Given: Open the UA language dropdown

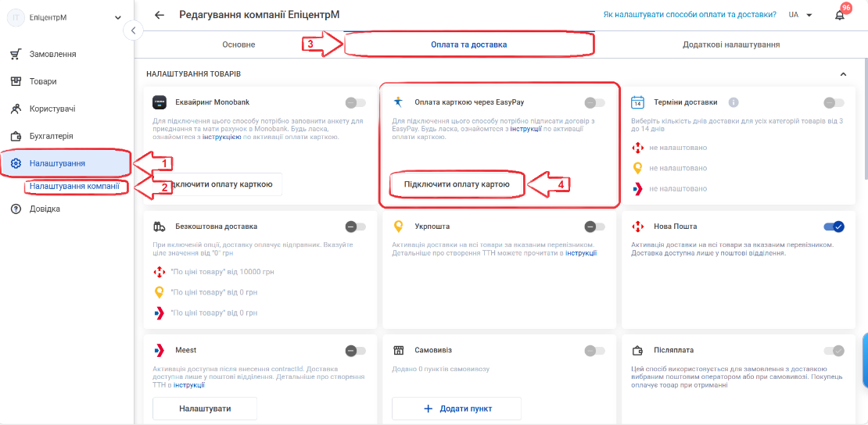Looking at the screenshot, I should (801, 15).
